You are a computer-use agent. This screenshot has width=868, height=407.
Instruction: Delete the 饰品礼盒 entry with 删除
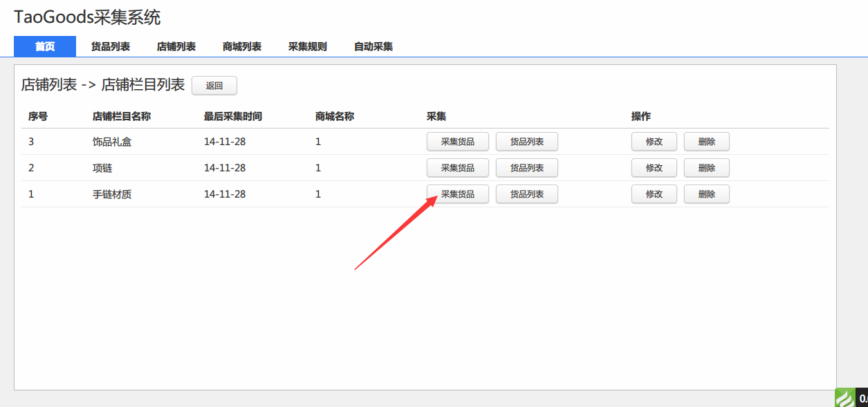point(707,142)
